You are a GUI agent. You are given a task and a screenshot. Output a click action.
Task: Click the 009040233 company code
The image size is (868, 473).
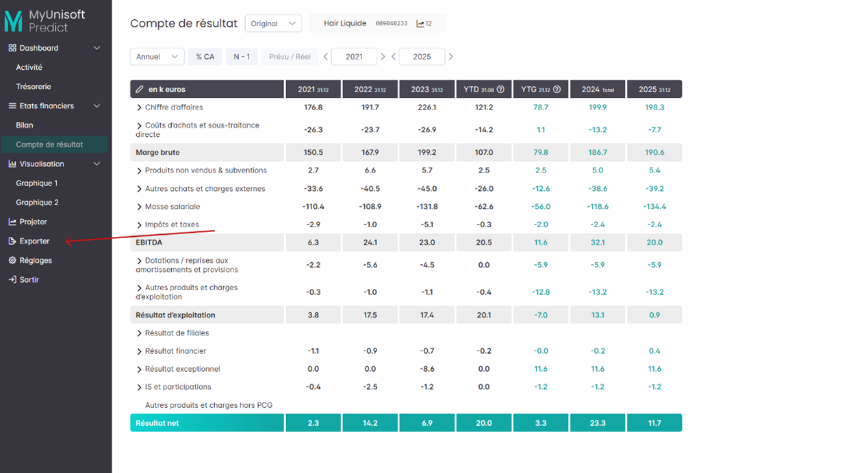tap(392, 24)
